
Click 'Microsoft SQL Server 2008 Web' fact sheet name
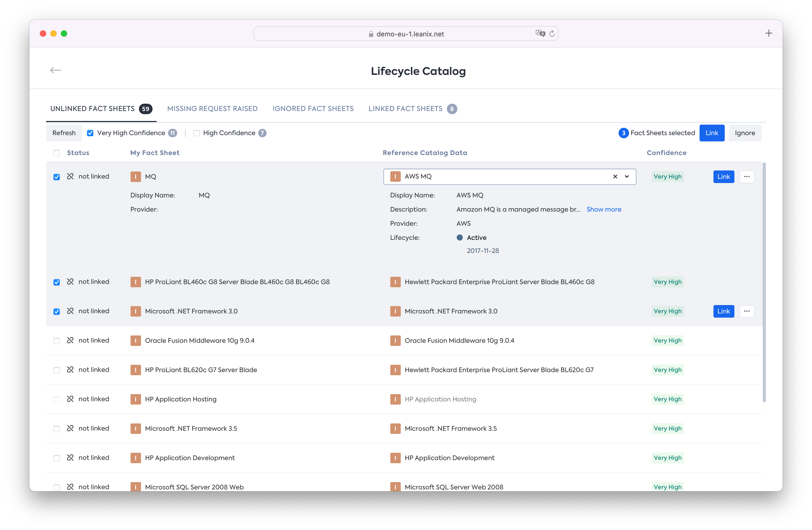coord(194,487)
